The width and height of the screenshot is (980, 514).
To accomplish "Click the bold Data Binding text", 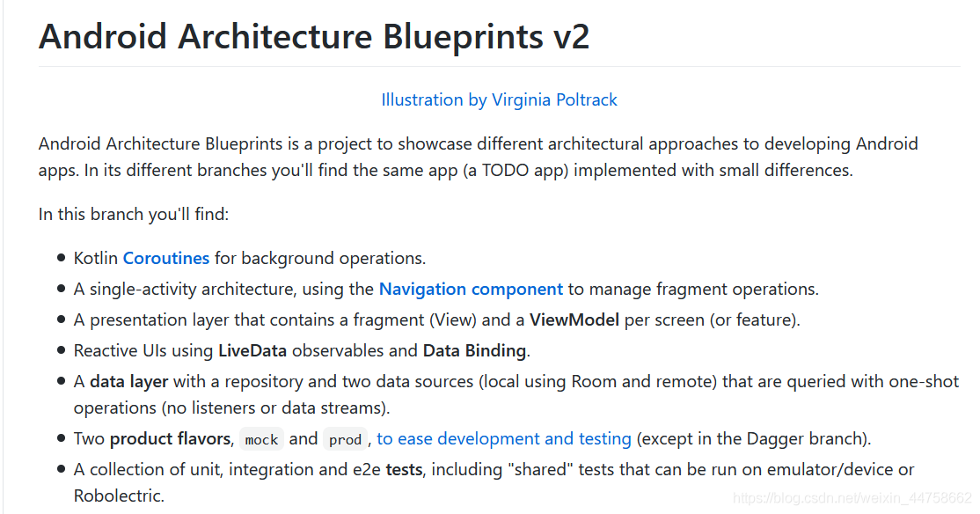I will [x=474, y=351].
